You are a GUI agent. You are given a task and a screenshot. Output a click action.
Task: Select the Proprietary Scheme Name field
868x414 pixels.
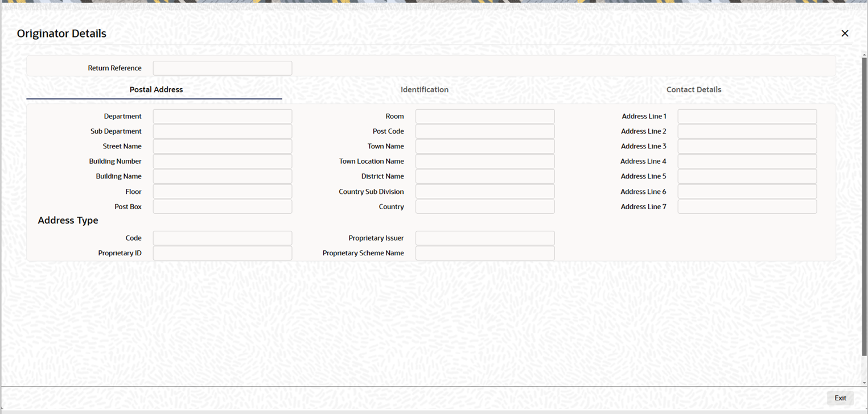click(485, 253)
